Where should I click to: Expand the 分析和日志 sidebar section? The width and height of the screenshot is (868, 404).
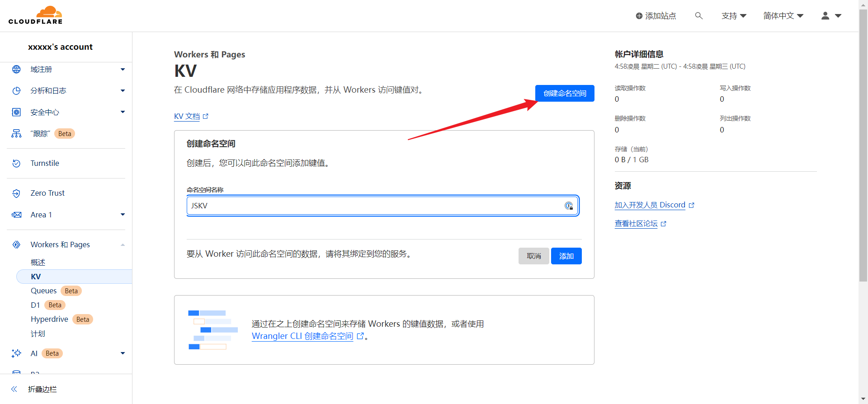point(123,91)
